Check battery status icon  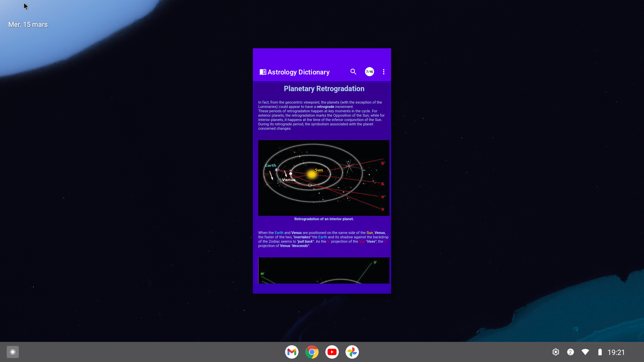600,352
